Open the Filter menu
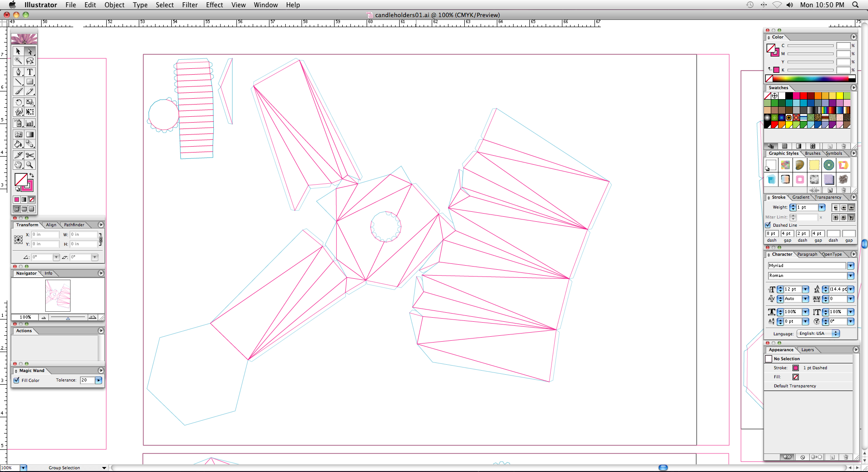This screenshot has width=868, height=472. click(190, 5)
